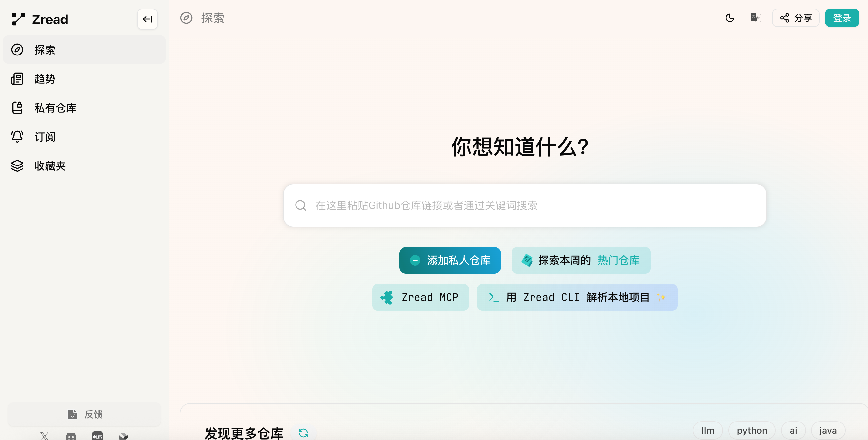Refresh the 发现更多仓库 list

303,433
